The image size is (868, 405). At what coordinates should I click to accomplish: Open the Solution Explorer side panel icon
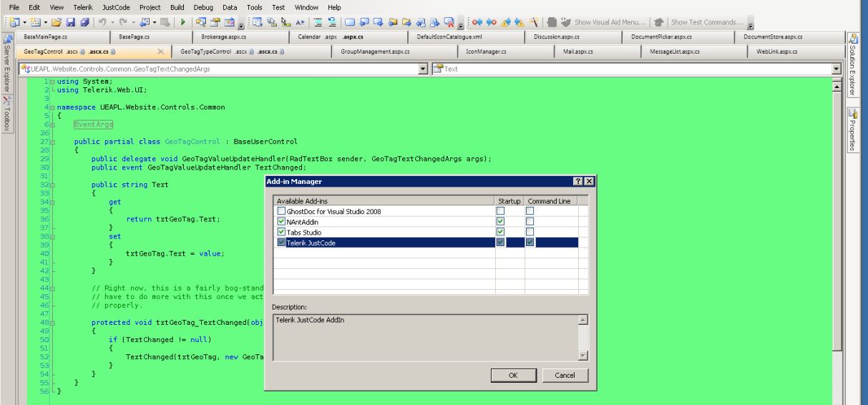tap(853, 38)
